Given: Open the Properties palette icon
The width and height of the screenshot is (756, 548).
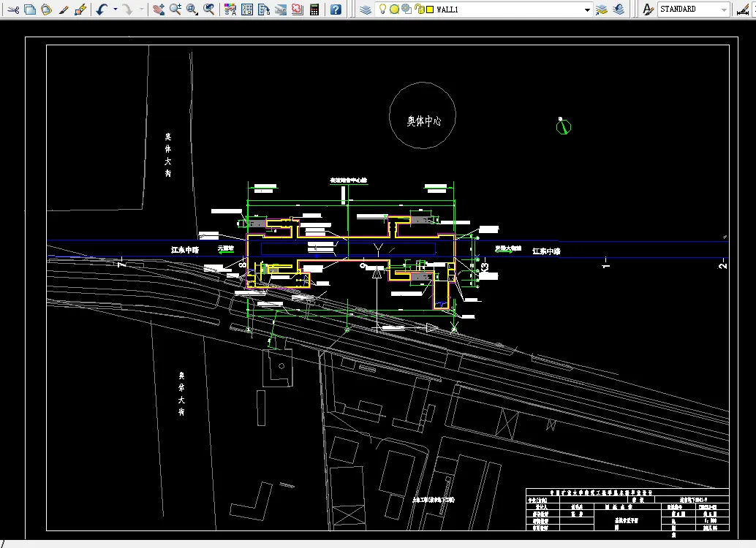Looking at the screenshot, I should click(230, 9).
